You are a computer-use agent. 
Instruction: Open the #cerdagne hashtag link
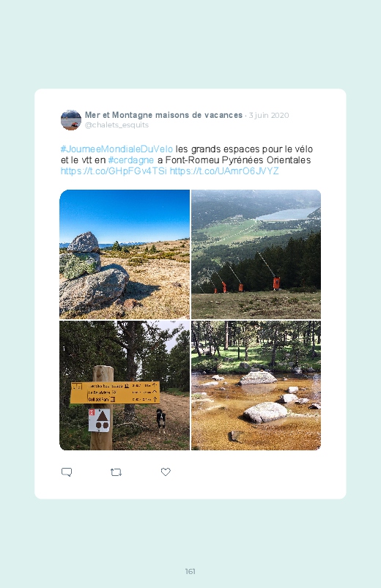coord(131,160)
